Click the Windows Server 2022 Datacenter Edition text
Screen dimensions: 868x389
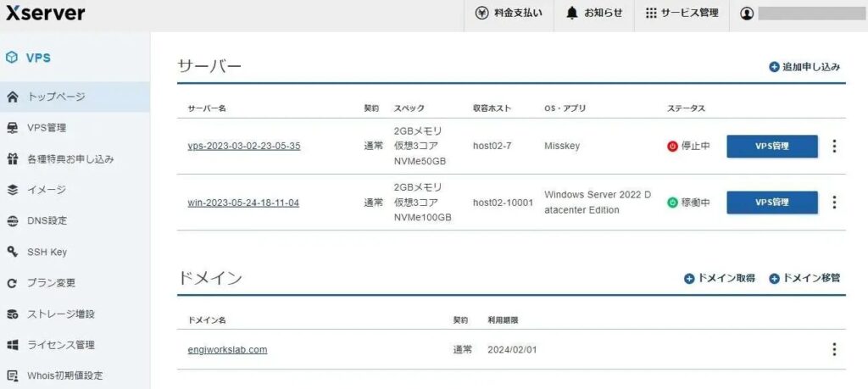click(x=598, y=203)
